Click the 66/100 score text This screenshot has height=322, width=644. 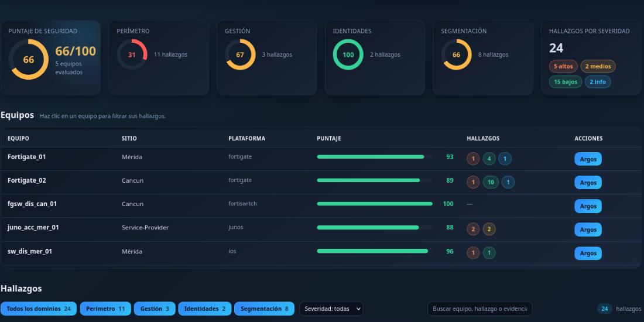76,52
